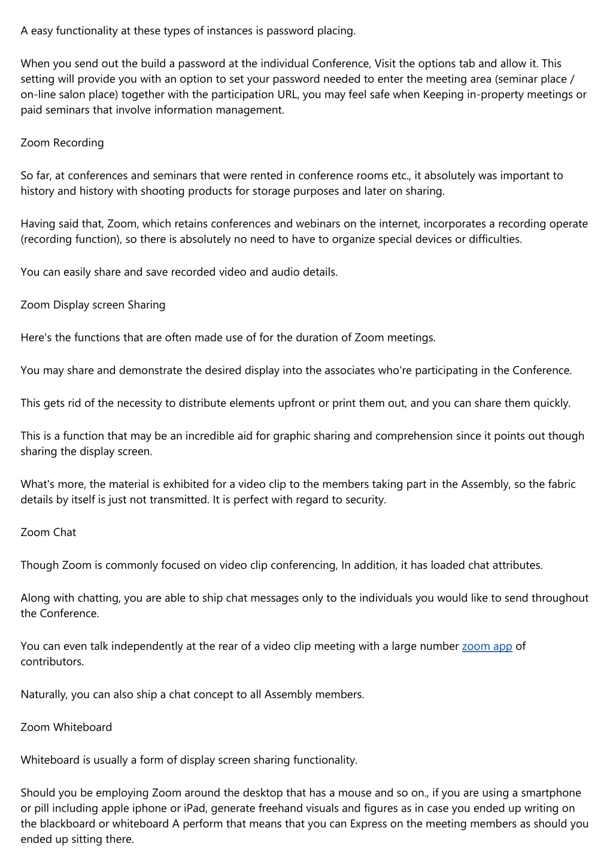Click the line 'You can easily share and save'
This screenshot has height=868, width=613.
click(179, 272)
